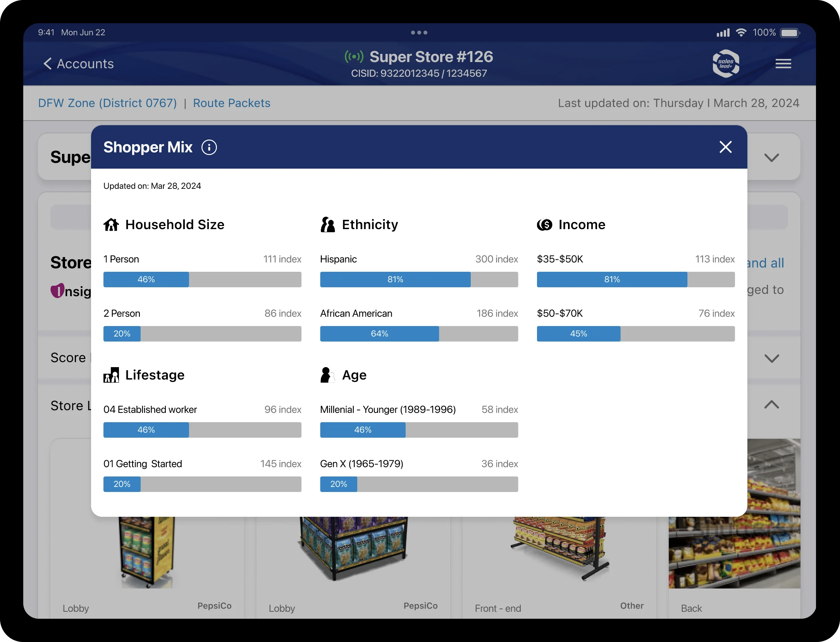Screen dimensions: 840x642
Task: Close the Shopper Mix dialog
Action: (725, 147)
